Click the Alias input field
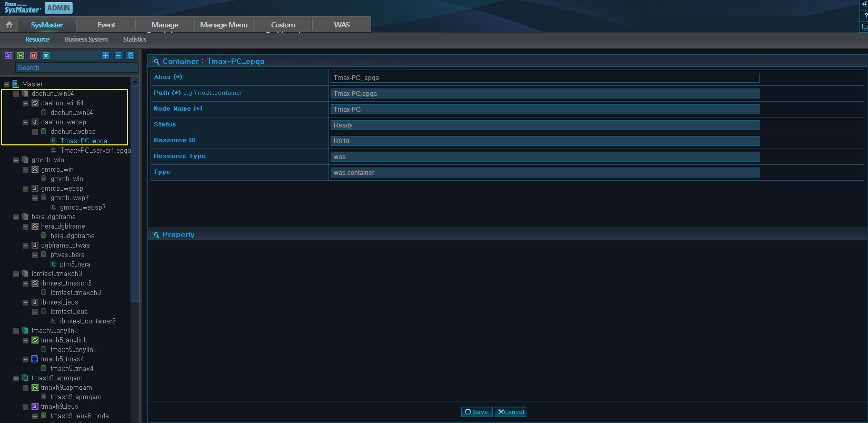 (545, 77)
